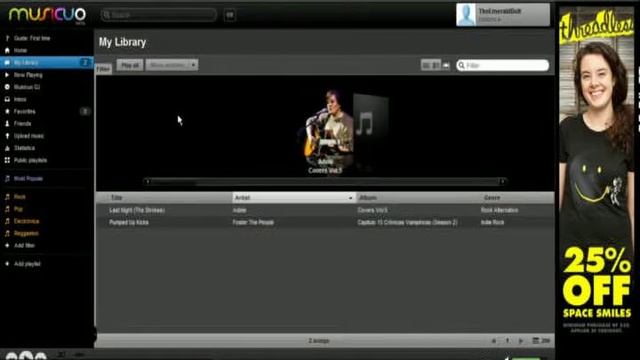Select the Pop genre filter
640x360 pixels.
(18, 209)
